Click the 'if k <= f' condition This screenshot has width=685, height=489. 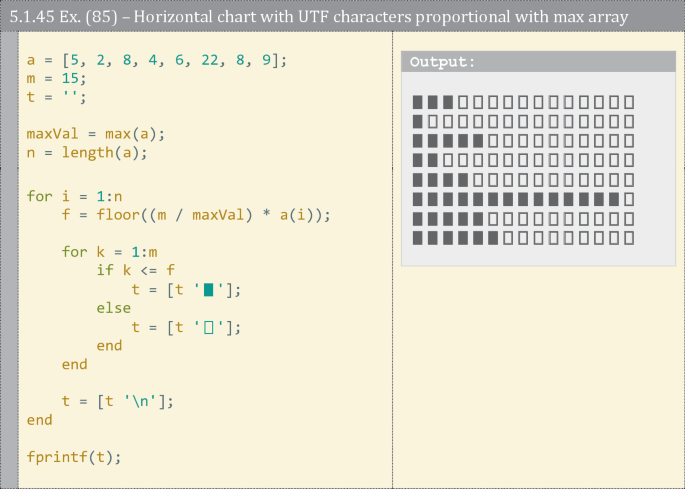(135, 270)
